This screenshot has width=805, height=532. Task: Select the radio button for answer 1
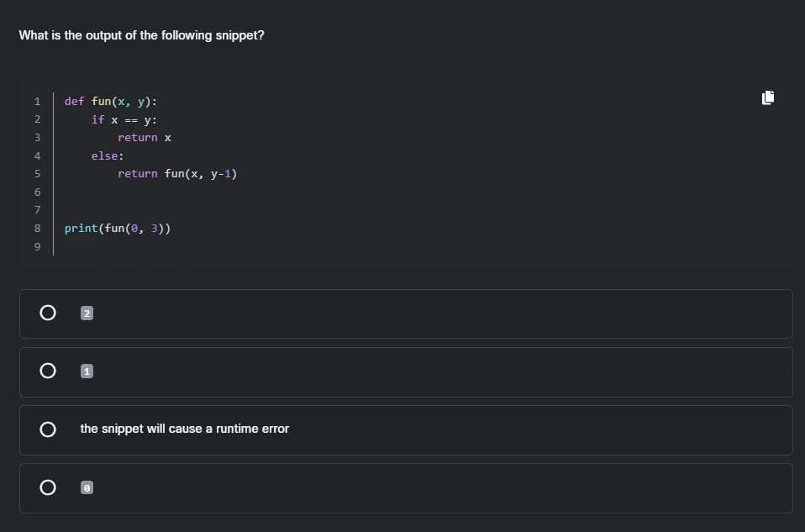(48, 371)
